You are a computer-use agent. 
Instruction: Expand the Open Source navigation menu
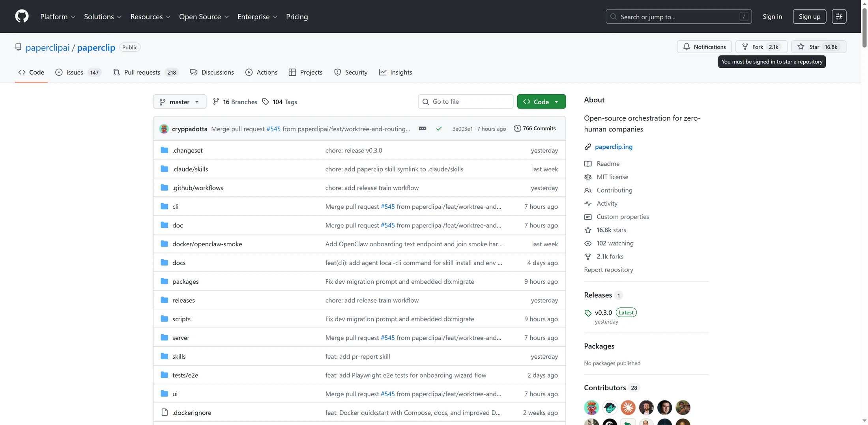coord(204,17)
